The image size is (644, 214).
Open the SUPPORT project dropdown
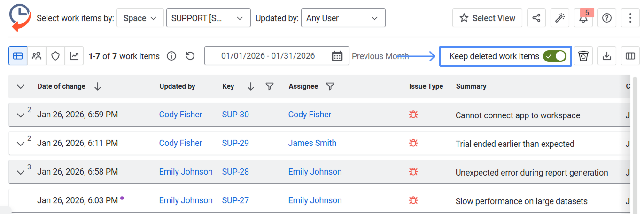[208, 18]
